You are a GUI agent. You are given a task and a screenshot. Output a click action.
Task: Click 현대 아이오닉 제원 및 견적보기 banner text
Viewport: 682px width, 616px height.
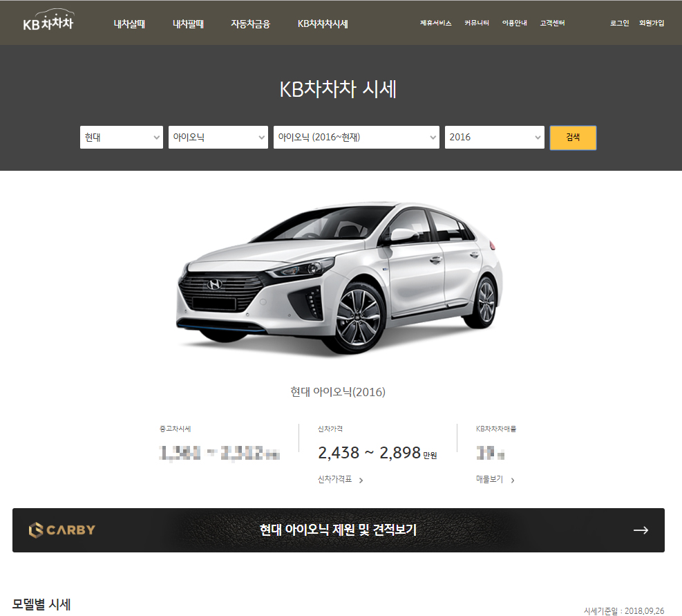click(x=338, y=530)
